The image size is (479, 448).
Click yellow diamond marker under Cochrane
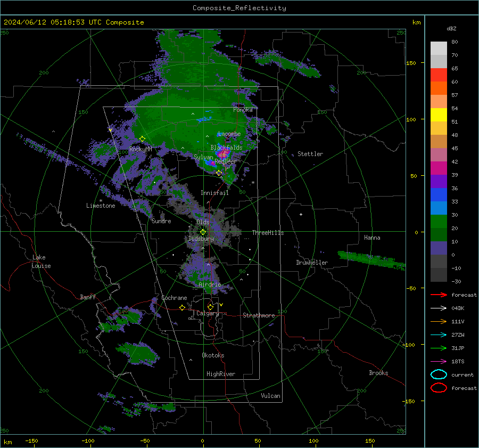[182, 308]
